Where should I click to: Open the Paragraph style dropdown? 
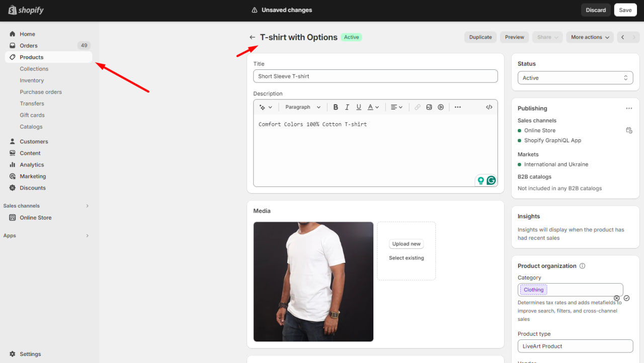click(303, 107)
